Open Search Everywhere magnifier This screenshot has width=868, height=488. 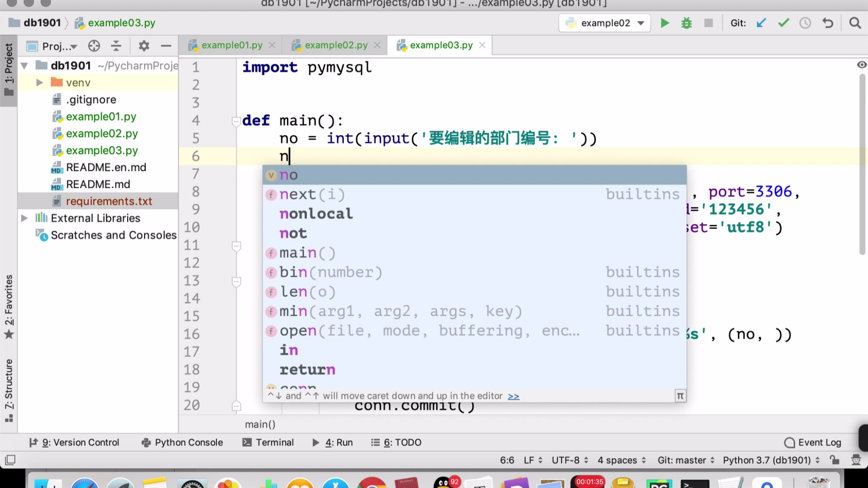[x=855, y=23]
